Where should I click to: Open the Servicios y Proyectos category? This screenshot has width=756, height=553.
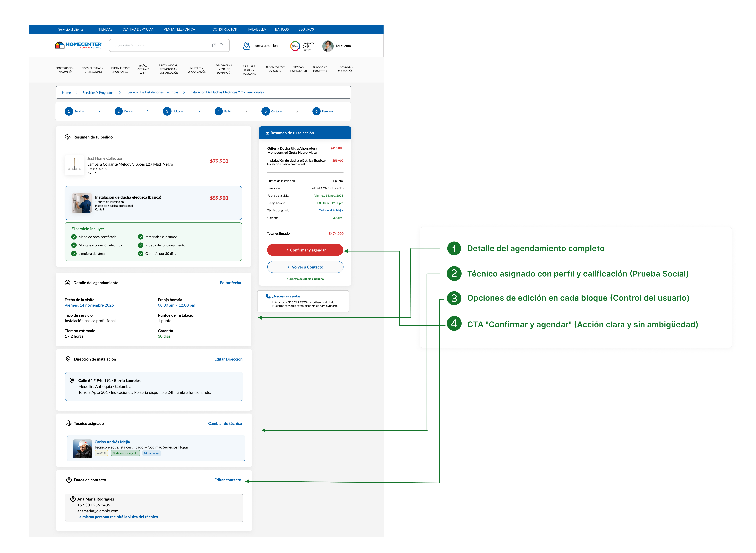tap(320, 69)
